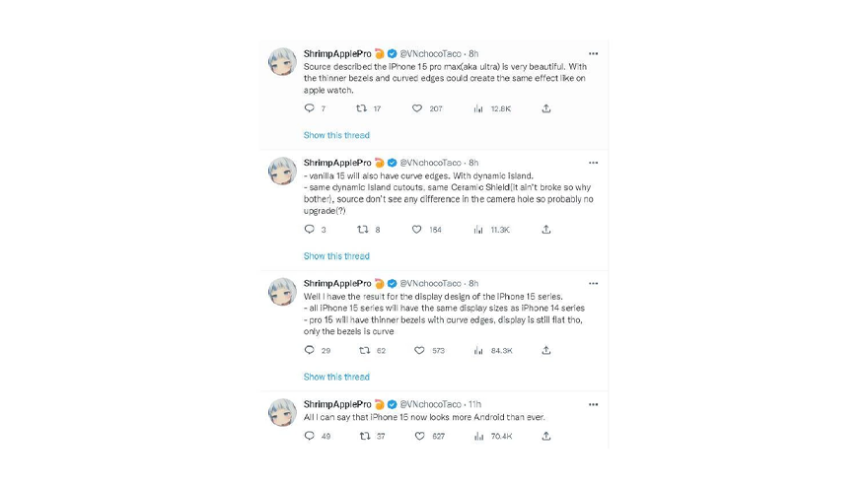Image resolution: width=868 pixels, height=488 pixels.
Task: Like the iPhone 15 pro max tweet
Action: 417,108
